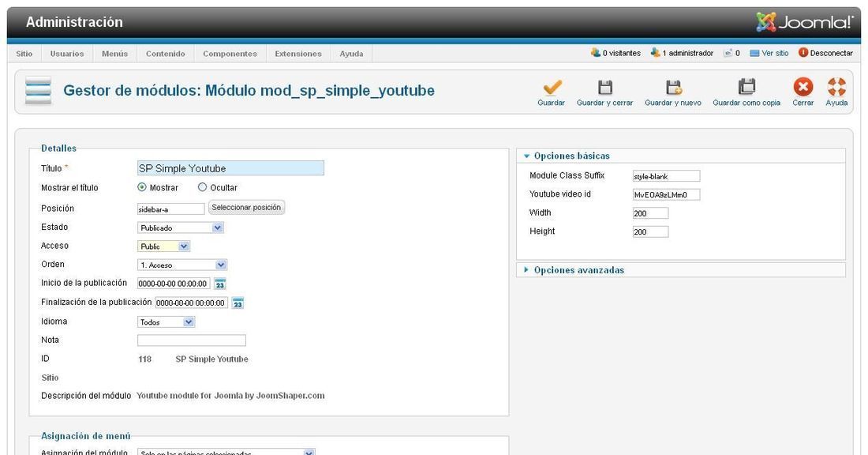
Task: Click Guardar y cerrar floppy icon
Action: (605, 87)
